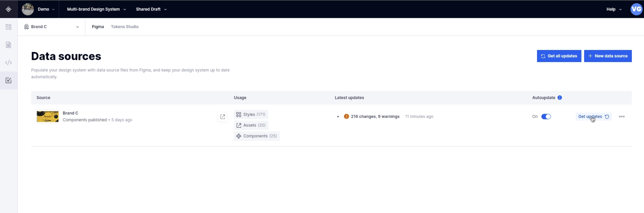Expand the latest updates changes list arrow
The width and height of the screenshot is (644, 213).
coord(338,117)
